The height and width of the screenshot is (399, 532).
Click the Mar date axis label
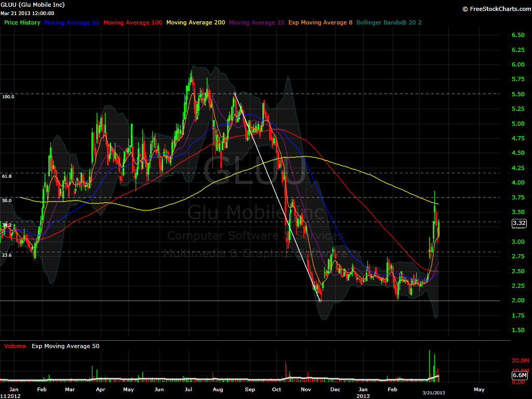click(x=70, y=390)
